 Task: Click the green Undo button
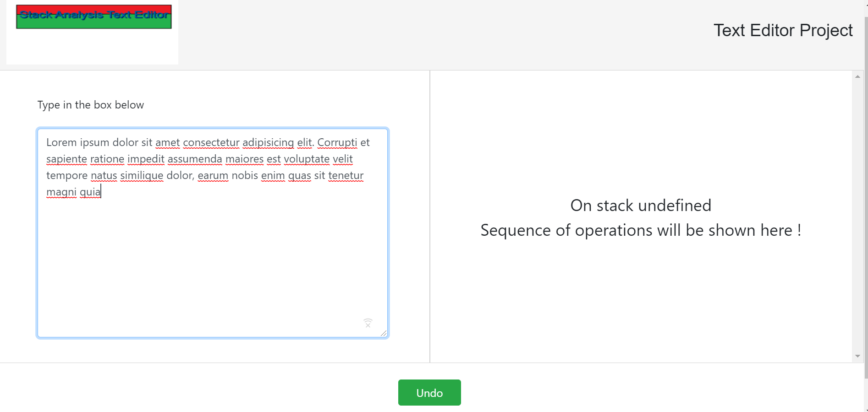click(429, 392)
